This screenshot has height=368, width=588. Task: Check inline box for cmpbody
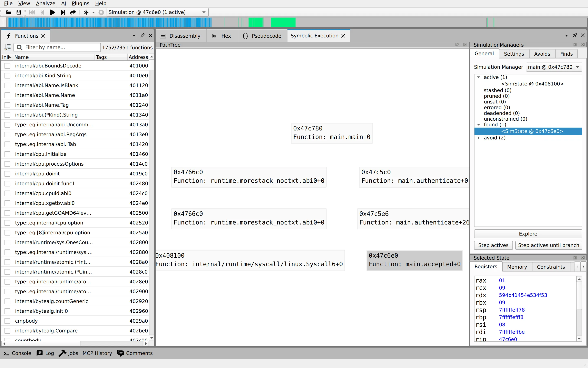pos(8,321)
